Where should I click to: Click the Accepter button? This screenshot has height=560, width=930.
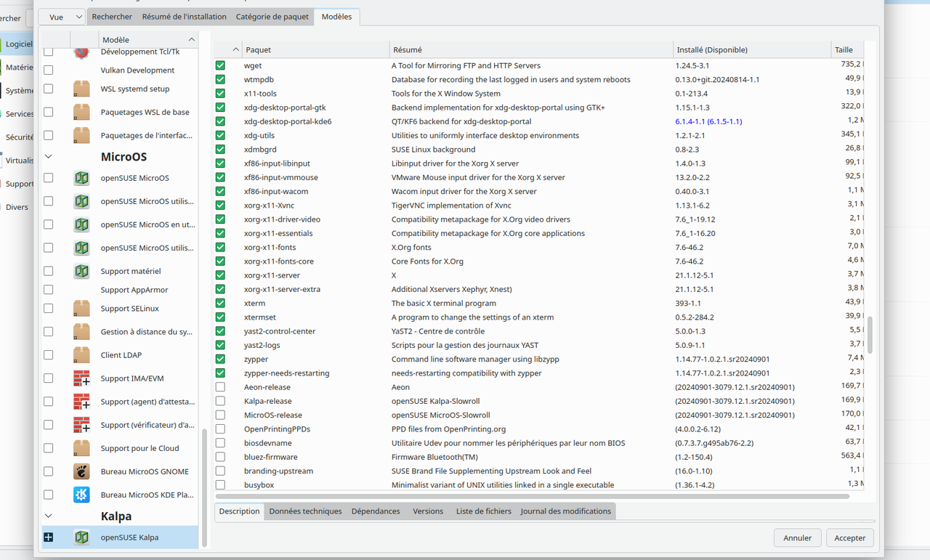(850, 538)
